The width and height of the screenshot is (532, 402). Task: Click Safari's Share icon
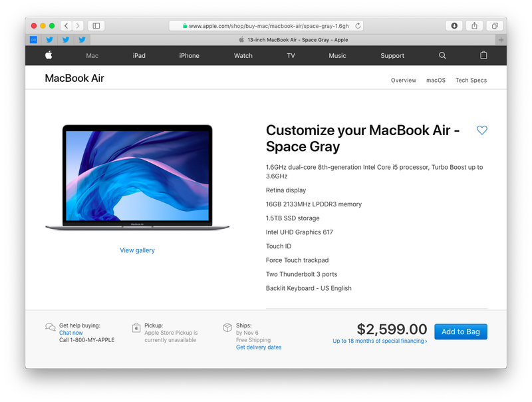click(x=474, y=26)
